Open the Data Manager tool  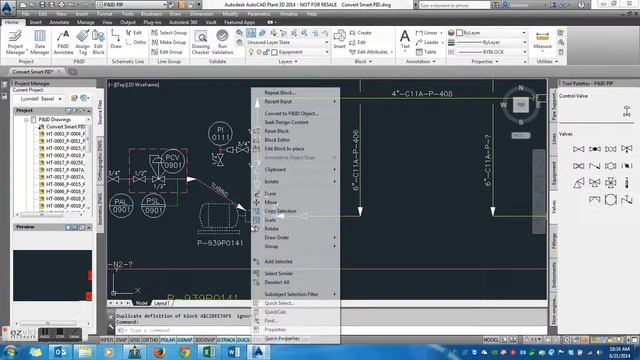tap(40, 42)
